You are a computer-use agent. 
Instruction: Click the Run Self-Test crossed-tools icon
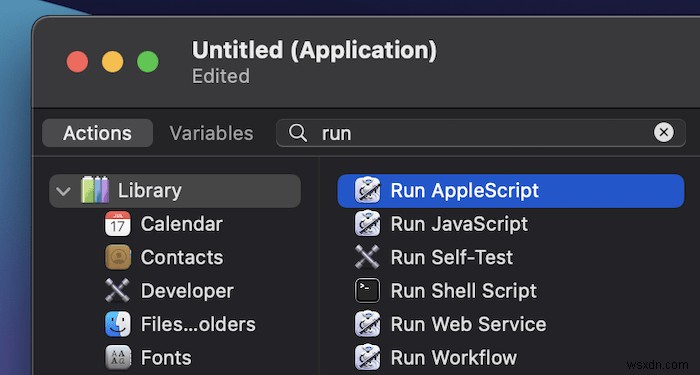click(x=367, y=257)
